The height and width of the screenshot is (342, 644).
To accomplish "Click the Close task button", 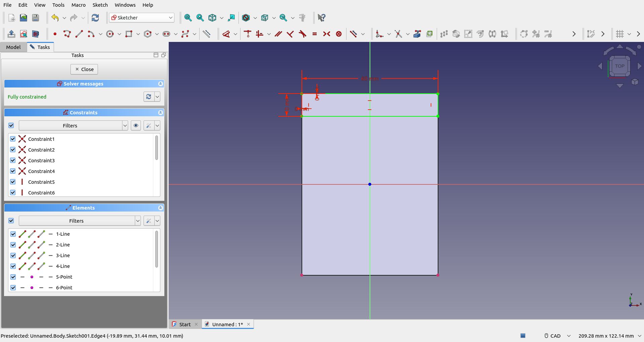I will click(x=84, y=69).
